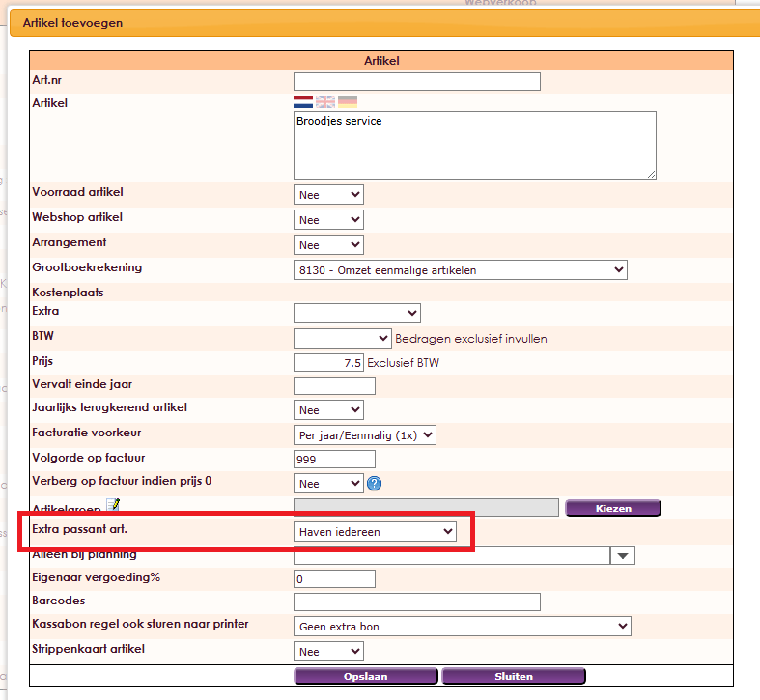Image resolution: width=760 pixels, height=700 pixels.
Task: Expand the Grootboekrekening dropdown
Action: click(x=460, y=270)
